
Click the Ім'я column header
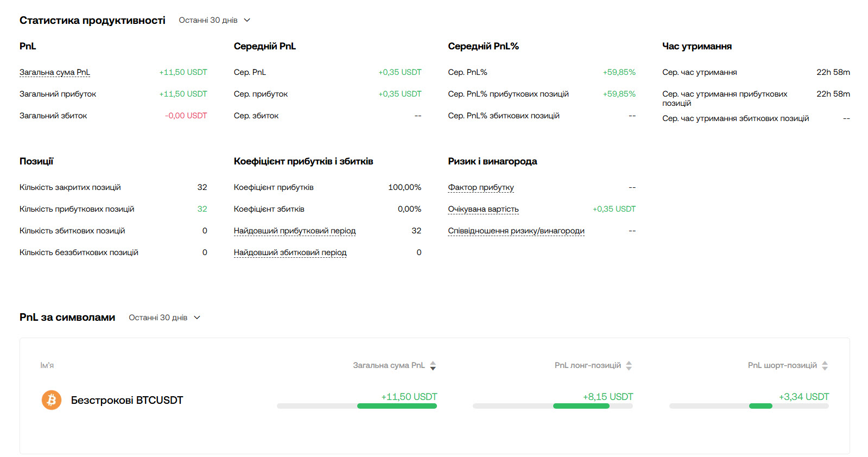tap(47, 365)
